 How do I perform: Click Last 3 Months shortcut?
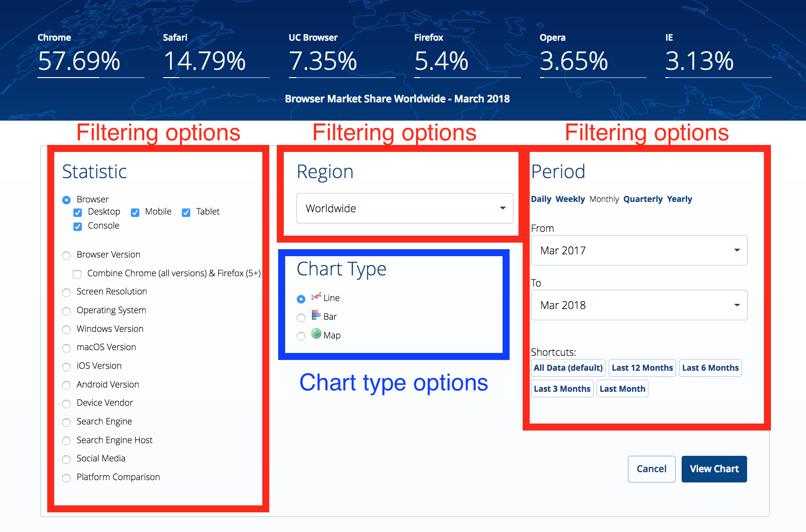click(x=562, y=388)
